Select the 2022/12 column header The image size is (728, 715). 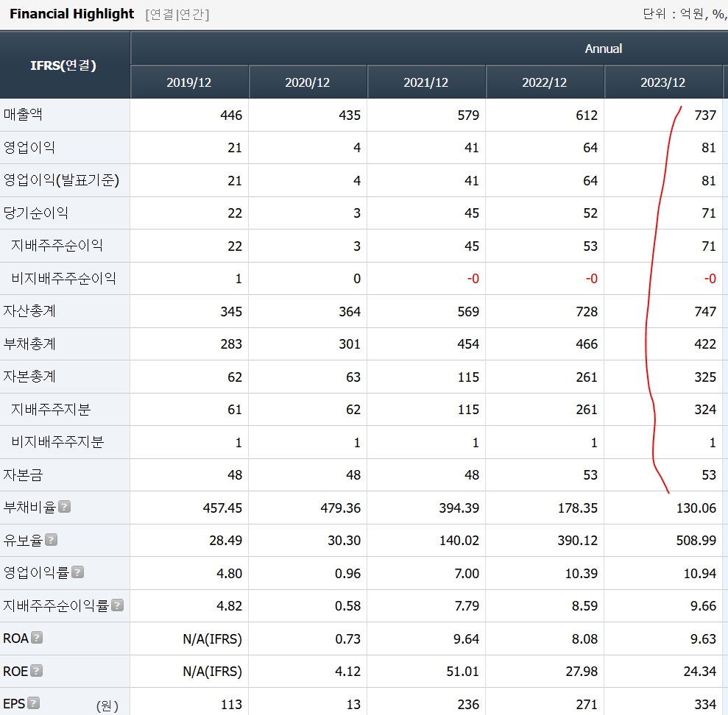tap(544, 82)
